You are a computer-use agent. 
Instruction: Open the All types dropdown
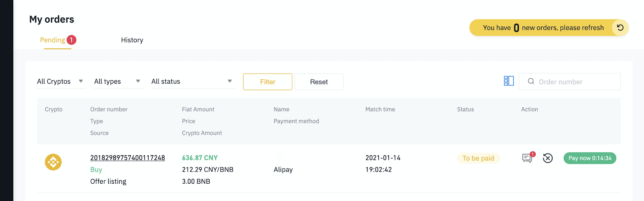(x=118, y=81)
